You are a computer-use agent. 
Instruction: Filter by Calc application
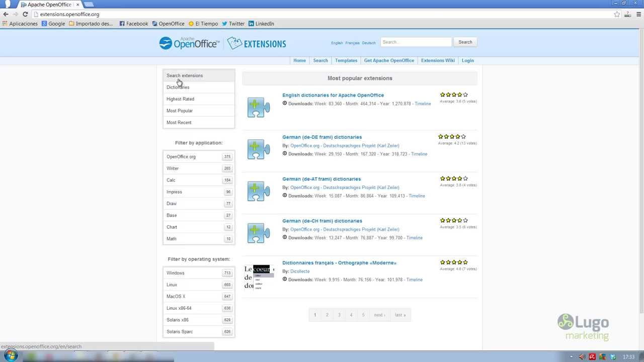pyautogui.click(x=199, y=180)
